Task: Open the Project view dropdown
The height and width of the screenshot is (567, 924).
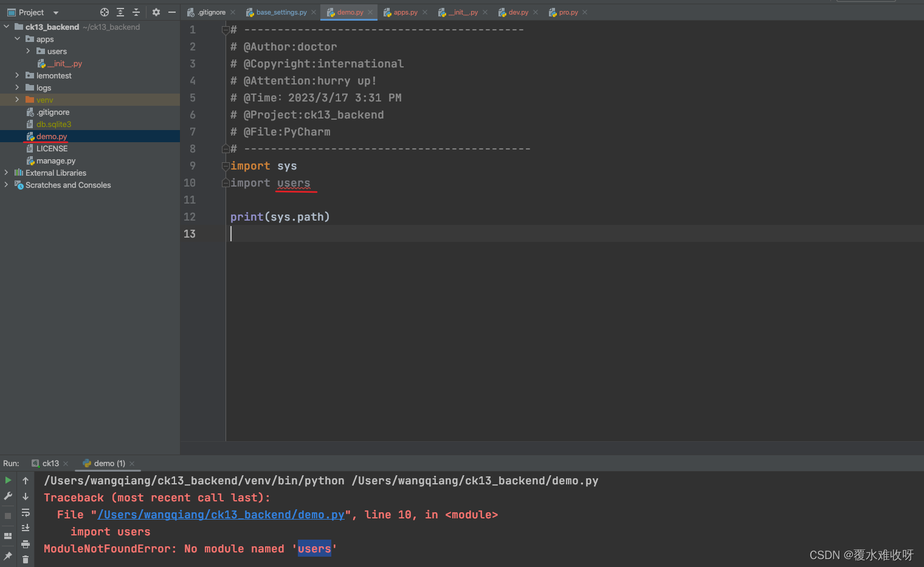Action: 56,13
